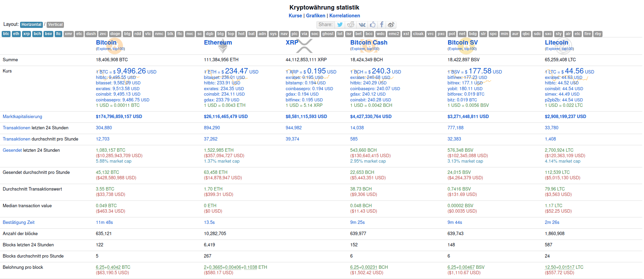Select the emc2 coin tag

(x=394, y=34)
